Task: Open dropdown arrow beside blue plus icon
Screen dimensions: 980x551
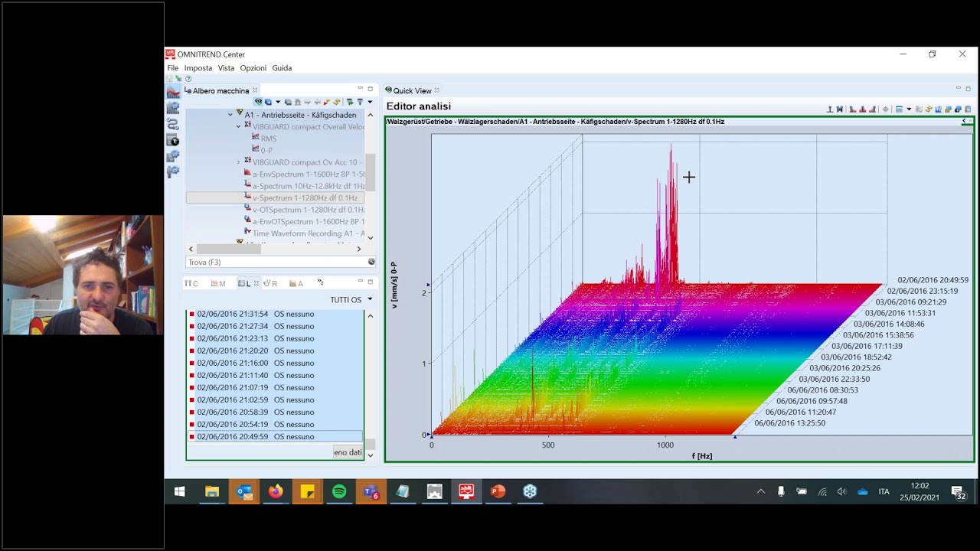Action: 278,102
